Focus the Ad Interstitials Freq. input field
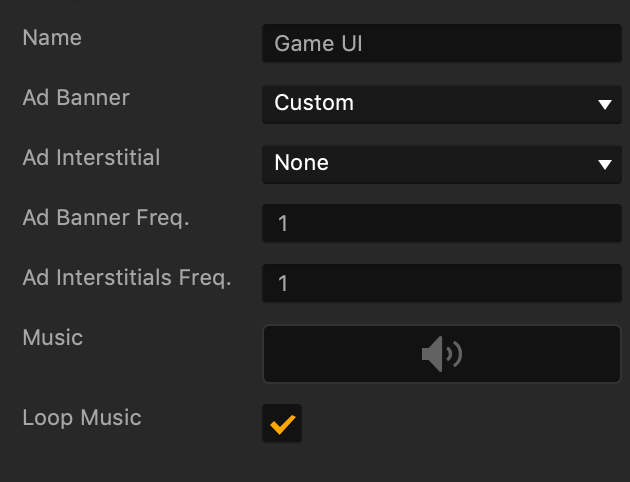This screenshot has width=630, height=482. click(x=441, y=283)
